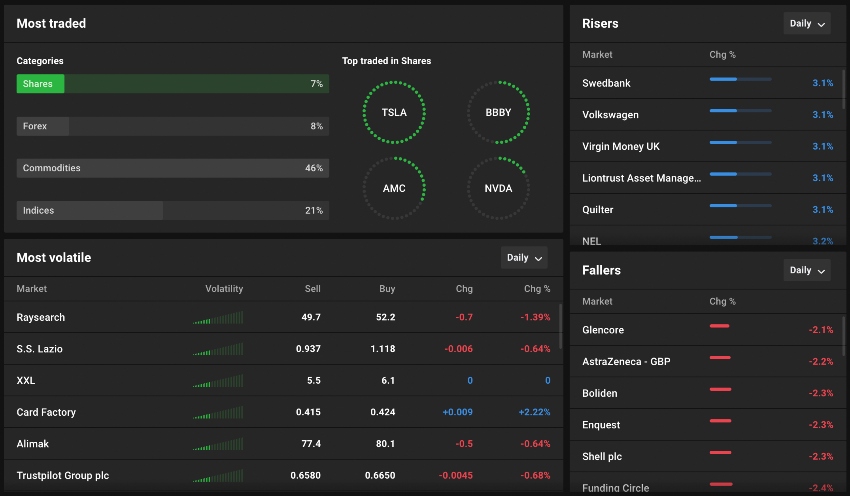
Task: Click Volkswagen blue change bar in Risers
Action: [x=740, y=111]
